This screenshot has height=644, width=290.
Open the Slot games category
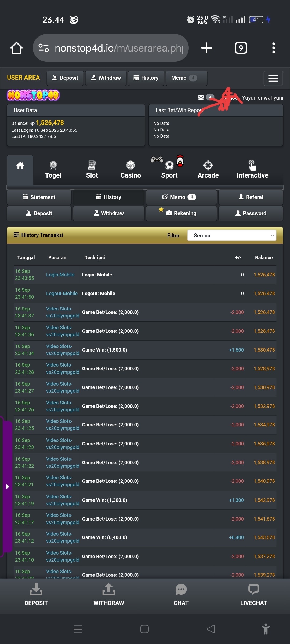pos(92,170)
